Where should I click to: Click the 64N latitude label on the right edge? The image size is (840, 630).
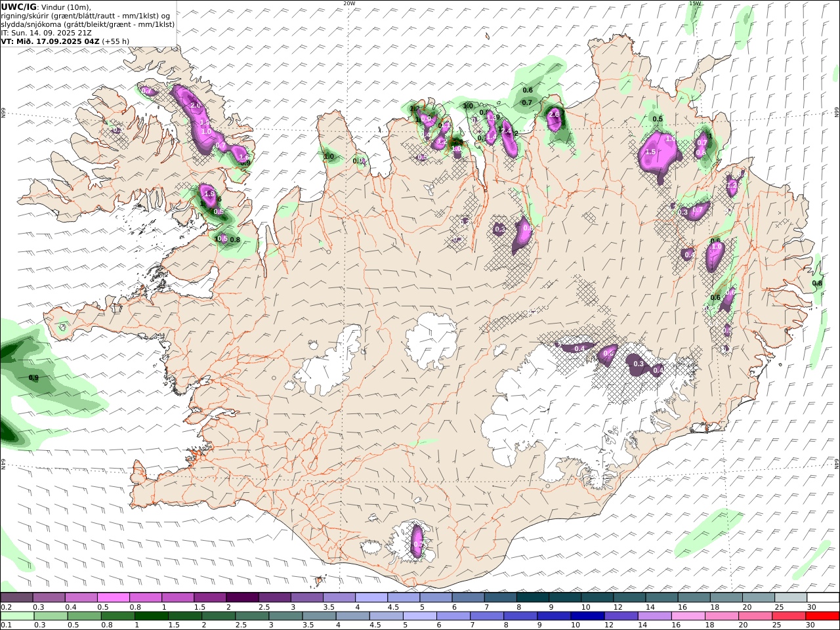(837, 465)
